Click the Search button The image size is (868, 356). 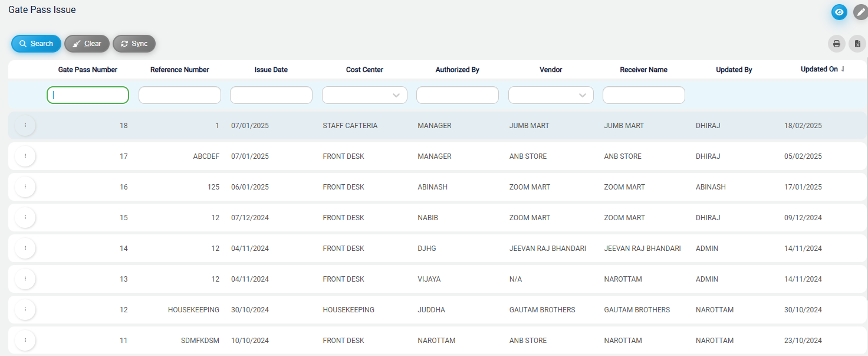pyautogui.click(x=36, y=44)
